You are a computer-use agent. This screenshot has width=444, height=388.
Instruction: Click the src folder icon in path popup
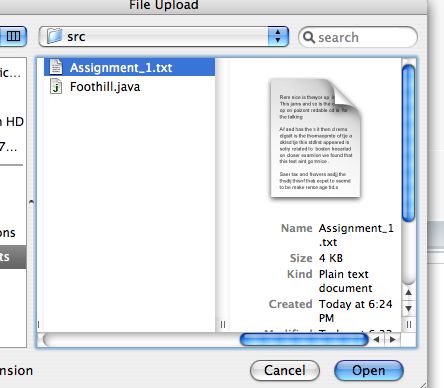click(x=54, y=36)
